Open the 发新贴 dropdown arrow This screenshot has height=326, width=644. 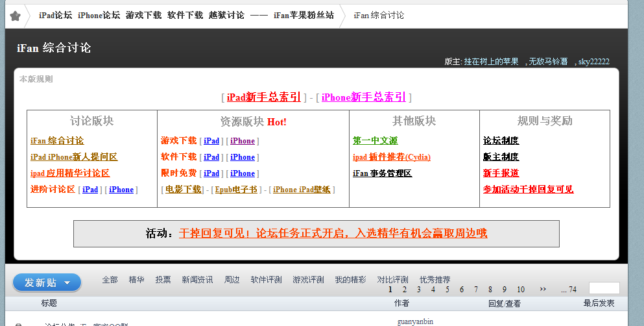click(67, 283)
